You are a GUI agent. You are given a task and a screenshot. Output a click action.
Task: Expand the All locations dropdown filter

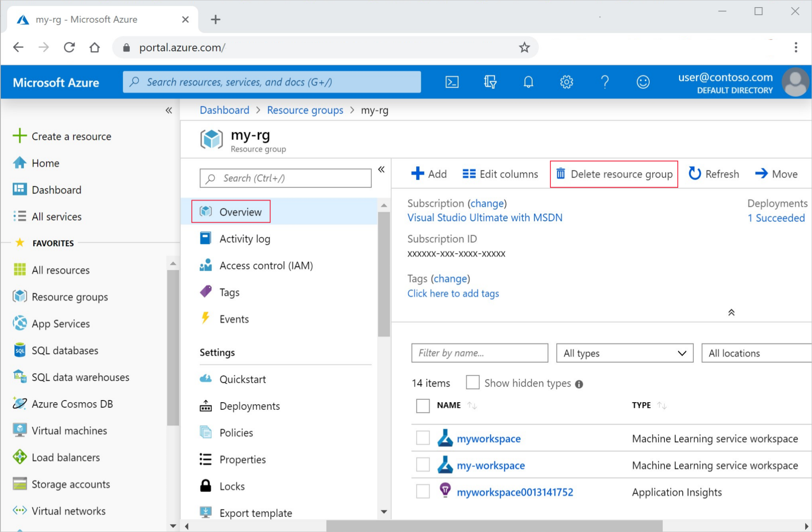pos(754,352)
